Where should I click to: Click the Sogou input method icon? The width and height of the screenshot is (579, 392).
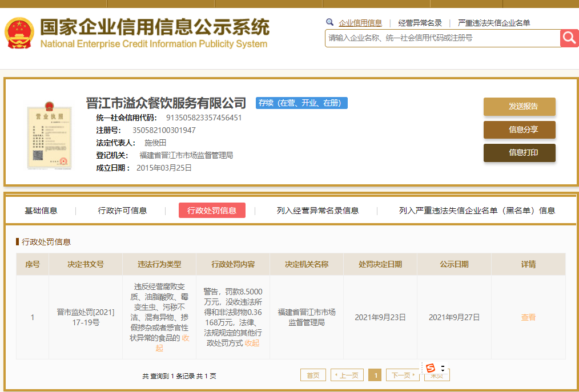pyautogui.click(x=431, y=368)
